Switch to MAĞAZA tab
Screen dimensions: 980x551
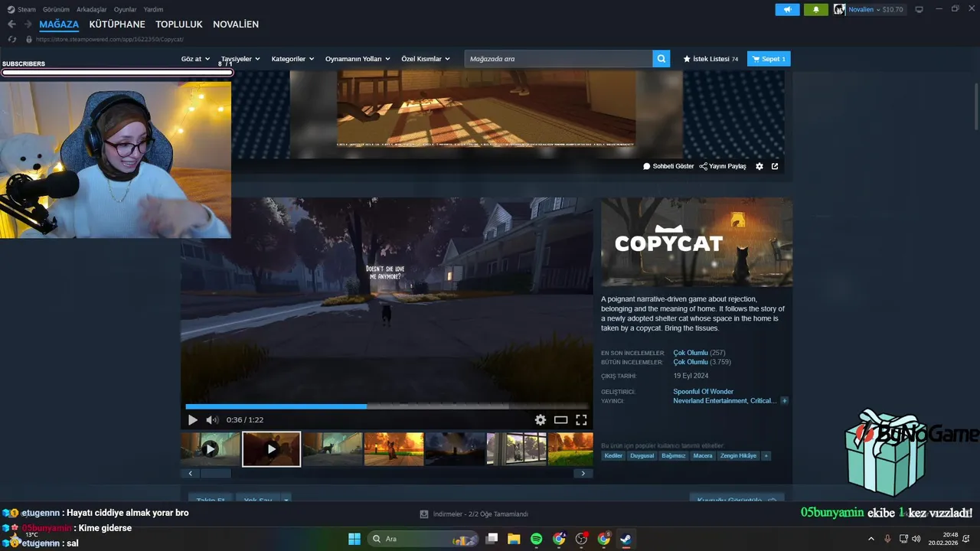coord(59,24)
